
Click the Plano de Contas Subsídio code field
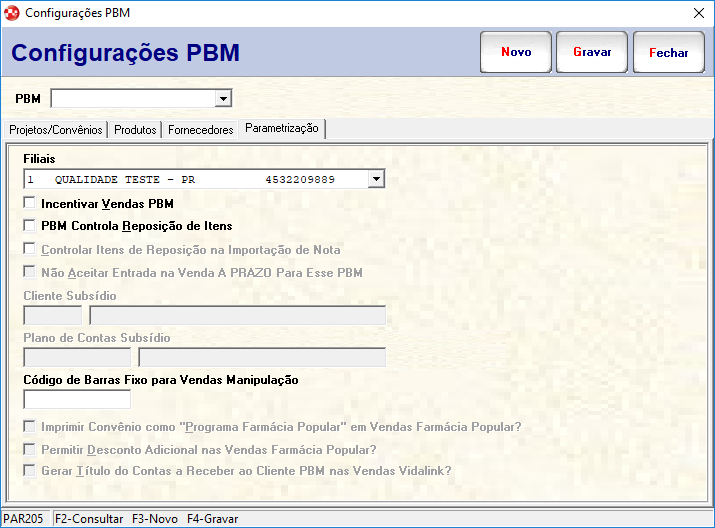pos(77,357)
